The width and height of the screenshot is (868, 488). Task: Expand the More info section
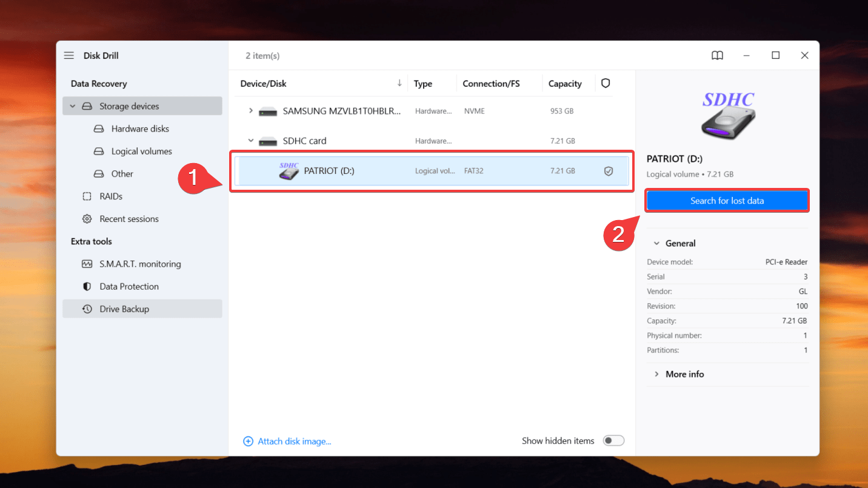(x=656, y=374)
